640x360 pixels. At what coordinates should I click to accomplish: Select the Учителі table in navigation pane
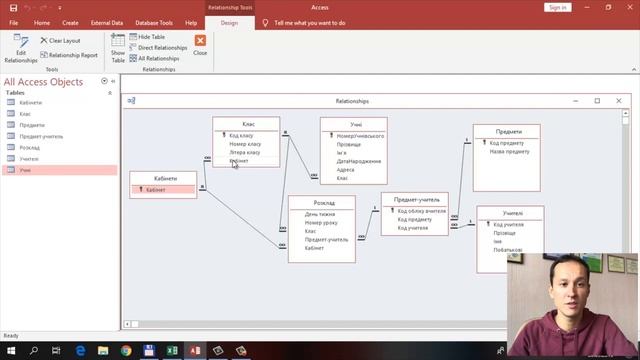pyautogui.click(x=60, y=159)
